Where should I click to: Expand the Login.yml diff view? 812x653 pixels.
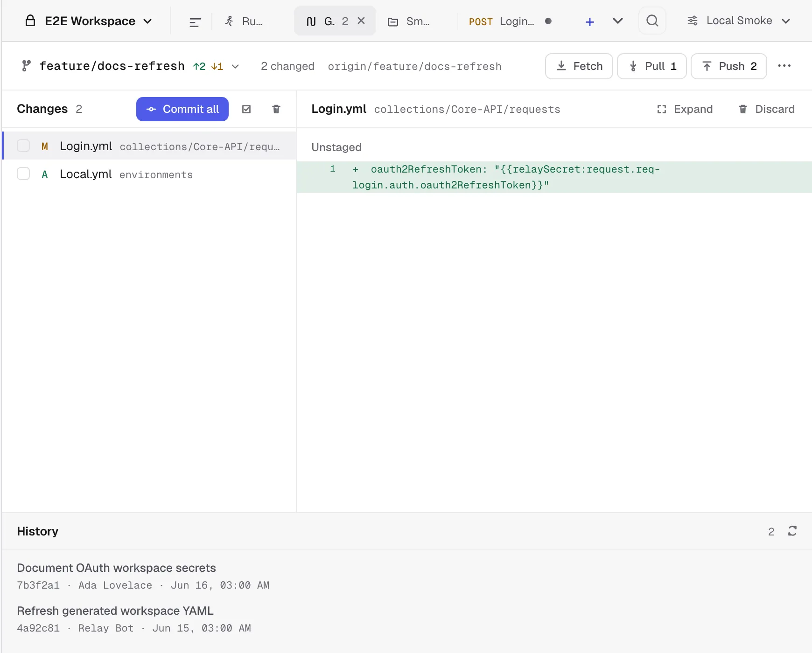click(x=685, y=109)
